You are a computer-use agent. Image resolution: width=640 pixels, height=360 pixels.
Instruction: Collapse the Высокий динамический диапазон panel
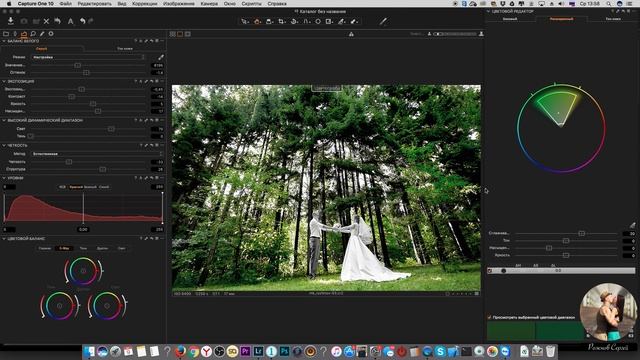click(4, 120)
